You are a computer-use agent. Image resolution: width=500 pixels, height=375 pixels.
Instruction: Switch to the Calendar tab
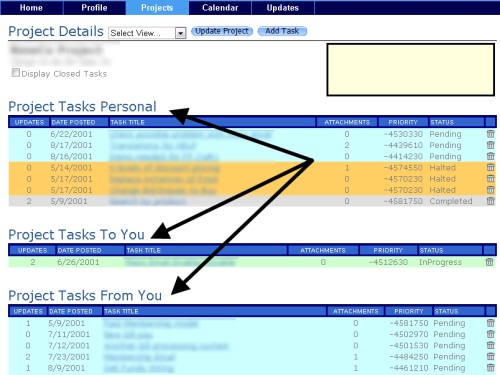tap(220, 8)
